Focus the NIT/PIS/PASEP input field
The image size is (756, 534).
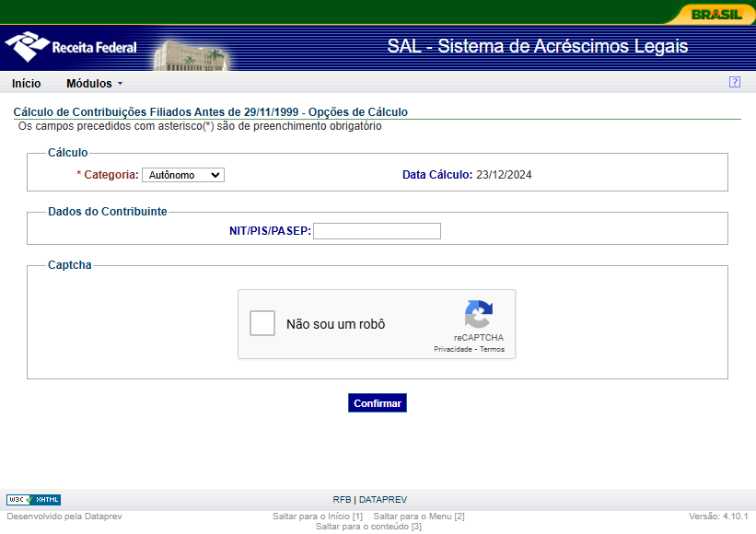377,231
